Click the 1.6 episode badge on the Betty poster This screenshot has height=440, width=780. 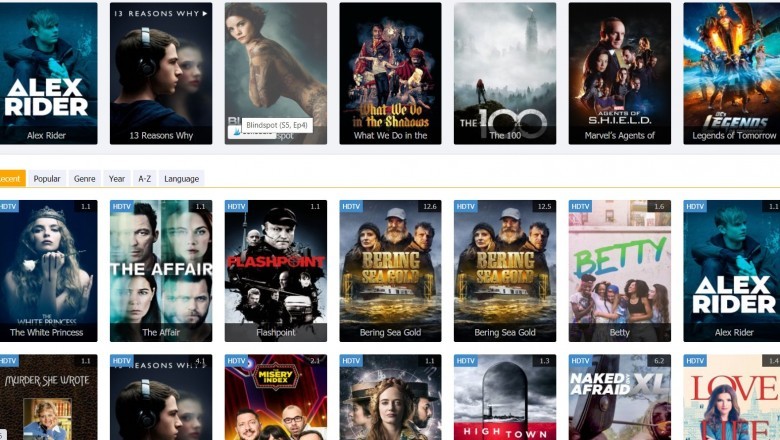[x=659, y=207]
